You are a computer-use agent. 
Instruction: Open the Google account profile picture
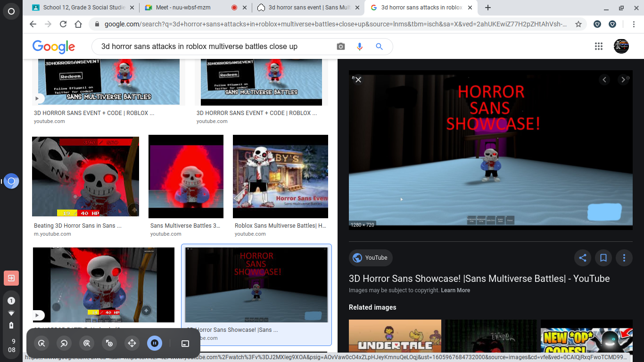coord(621,46)
